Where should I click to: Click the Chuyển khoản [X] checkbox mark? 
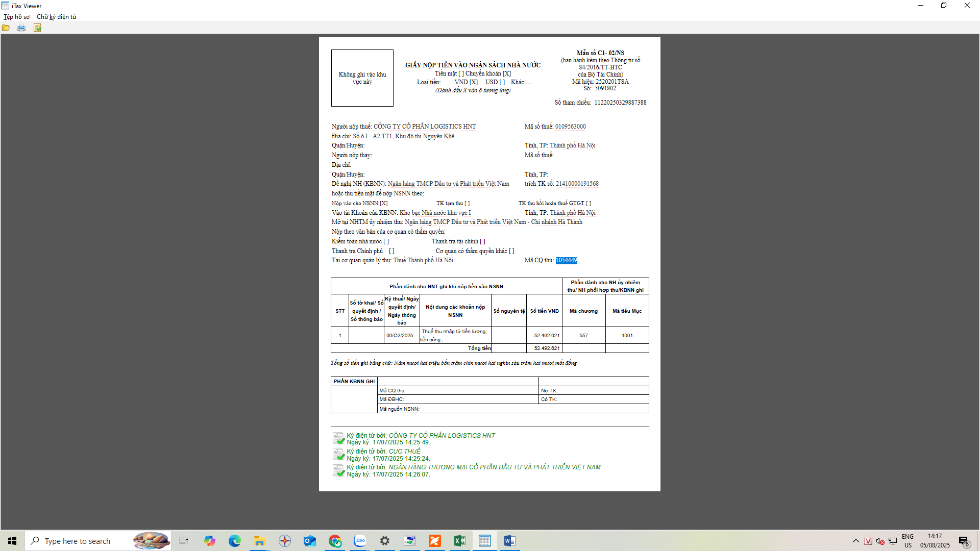(x=506, y=74)
